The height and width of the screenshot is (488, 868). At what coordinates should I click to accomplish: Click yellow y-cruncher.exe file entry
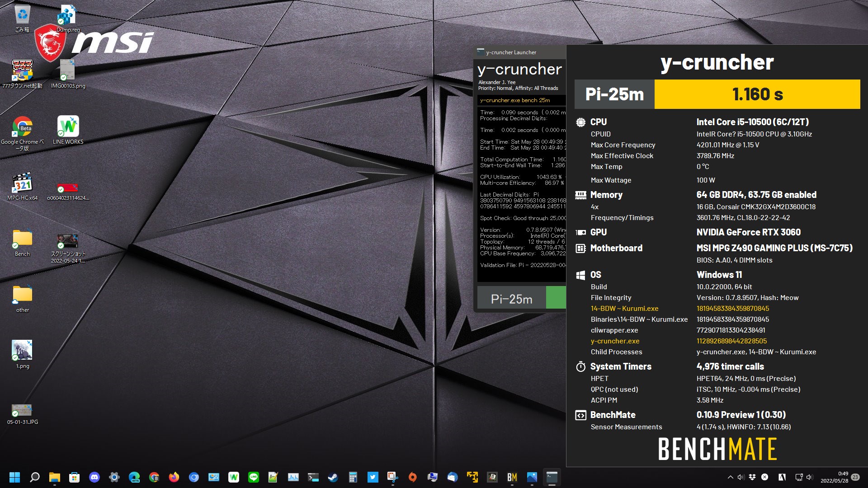tap(615, 341)
